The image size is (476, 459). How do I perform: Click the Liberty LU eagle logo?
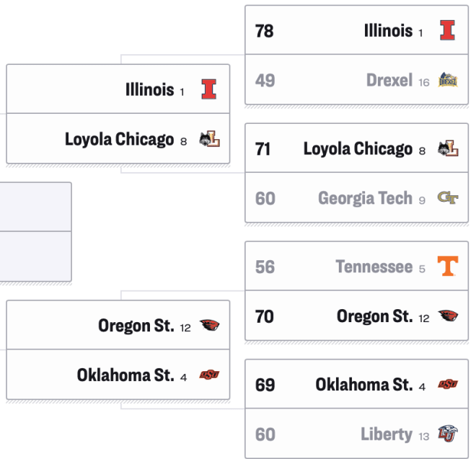[448, 433]
